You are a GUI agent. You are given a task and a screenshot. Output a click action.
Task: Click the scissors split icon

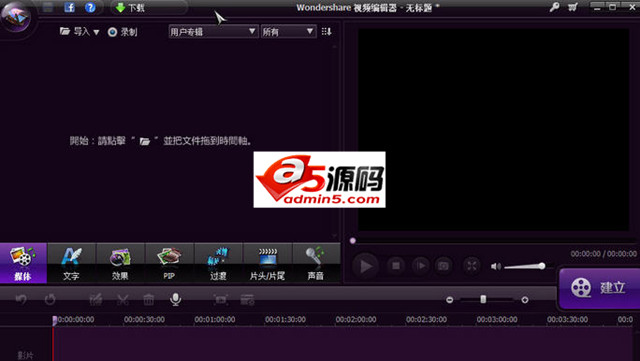point(122,299)
